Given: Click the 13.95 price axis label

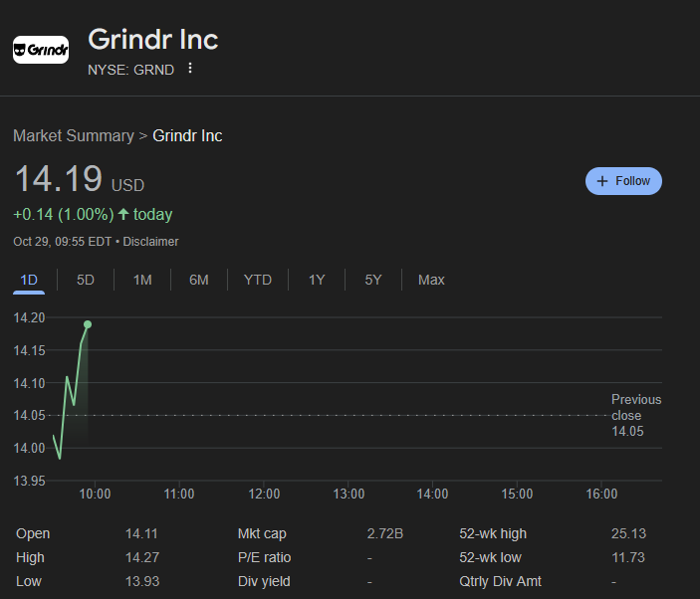Looking at the screenshot, I should pyautogui.click(x=29, y=481).
